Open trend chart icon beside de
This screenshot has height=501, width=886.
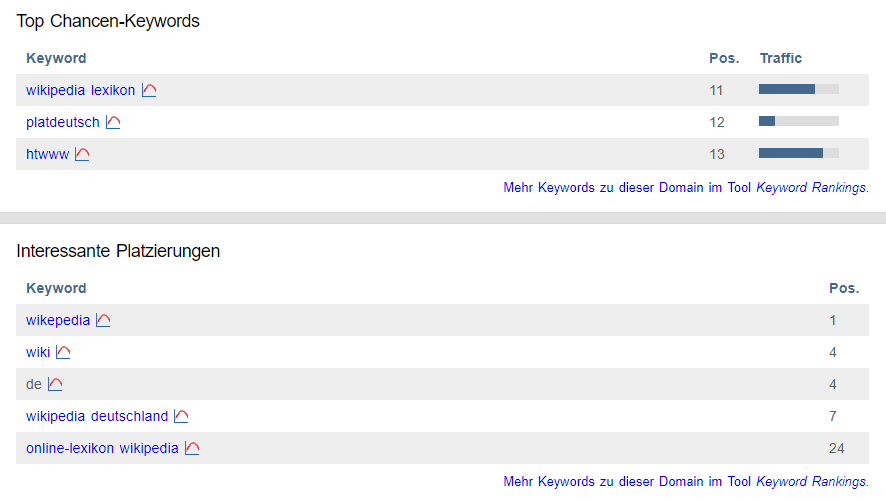[x=55, y=384]
